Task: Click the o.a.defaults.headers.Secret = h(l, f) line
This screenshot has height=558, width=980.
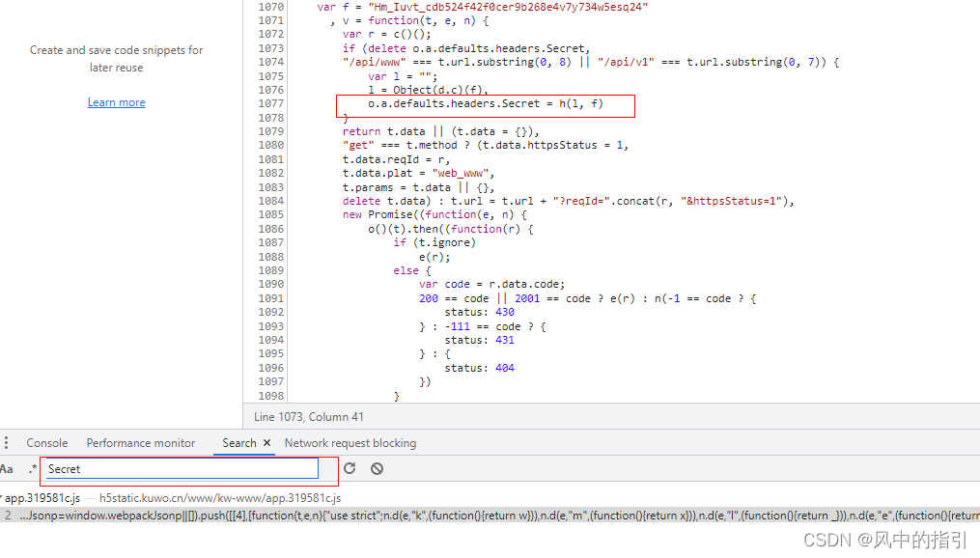Action: (x=485, y=103)
